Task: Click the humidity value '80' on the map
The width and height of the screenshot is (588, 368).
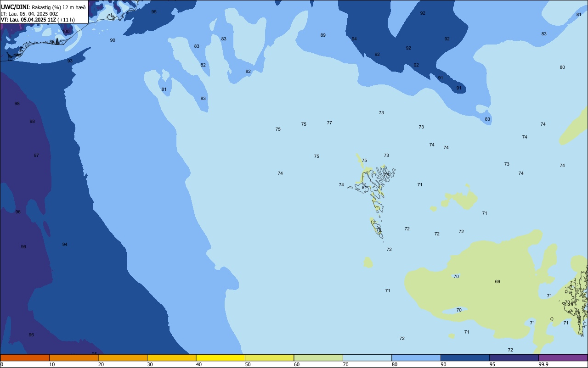Action: [x=562, y=67]
